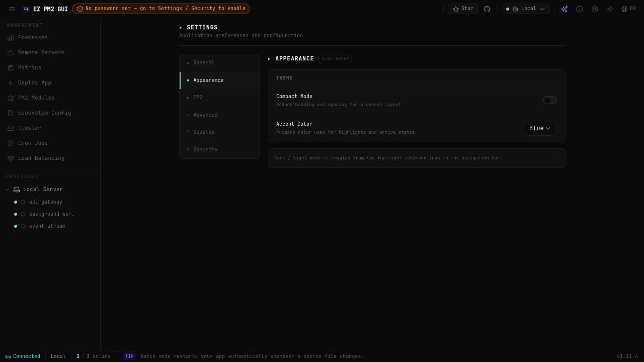Enable the Compact Mode switch
644x362 pixels.
pyautogui.click(x=550, y=100)
